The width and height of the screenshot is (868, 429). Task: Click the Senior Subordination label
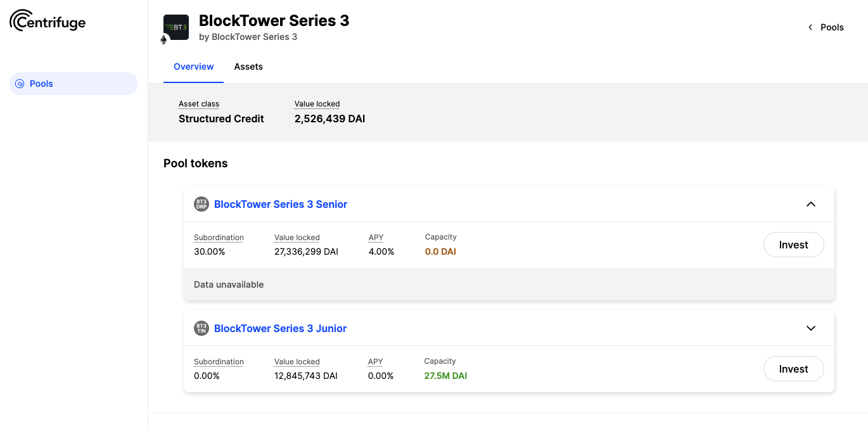219,238
